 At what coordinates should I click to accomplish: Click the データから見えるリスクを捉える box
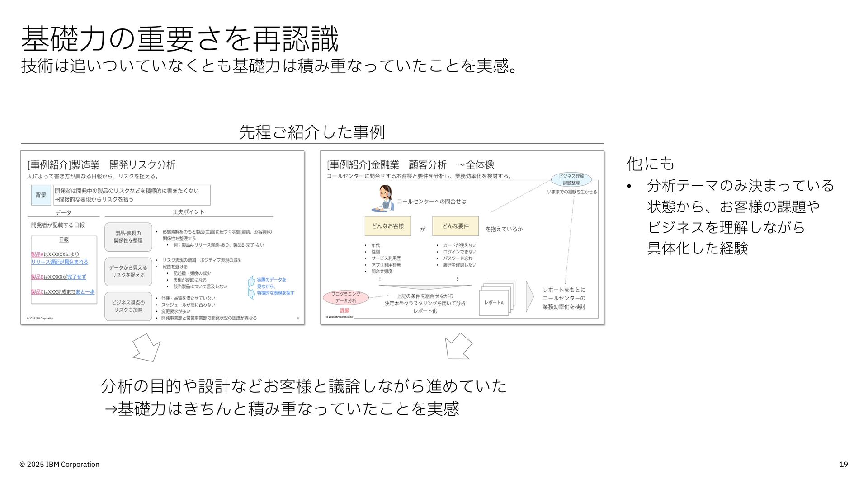[x=128, y=272]
